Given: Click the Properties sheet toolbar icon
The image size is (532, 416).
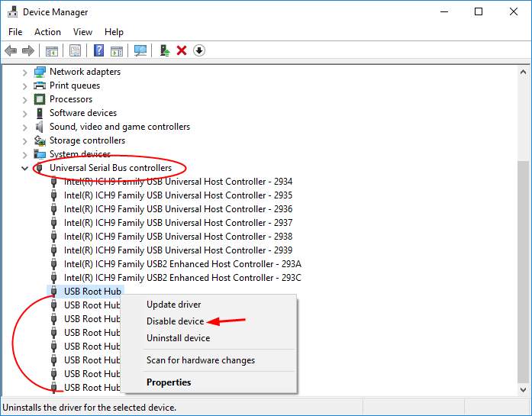Looking at the screenshot, I should (75, 50).
